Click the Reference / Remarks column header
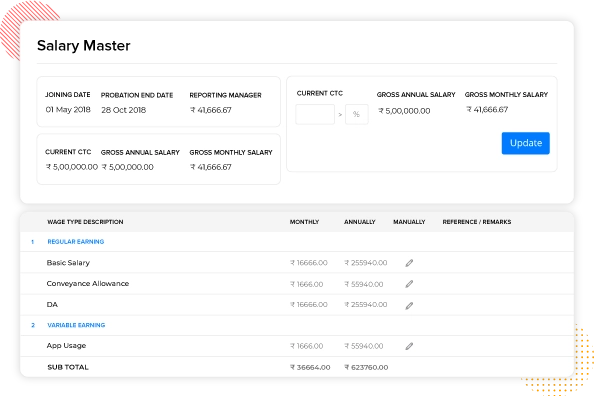The height and width of the screenshot is (396, 594). click(477, 222)
